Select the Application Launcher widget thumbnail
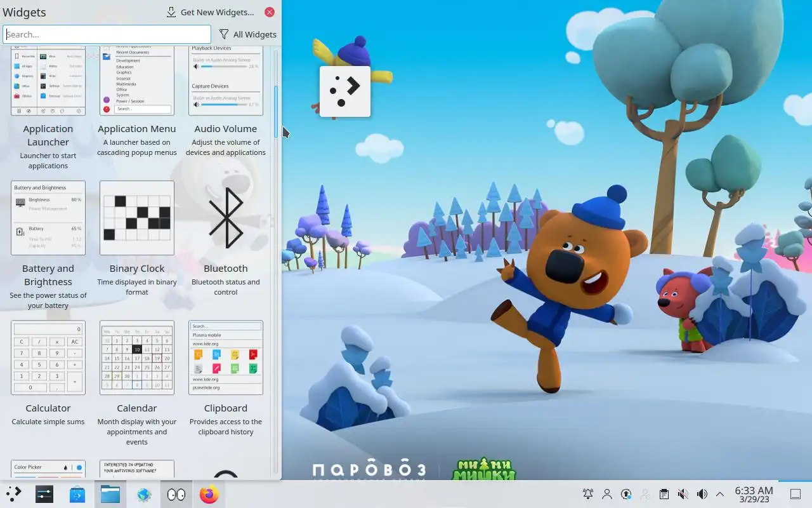The height and width of the screenshot is (508, 812). 48,81
